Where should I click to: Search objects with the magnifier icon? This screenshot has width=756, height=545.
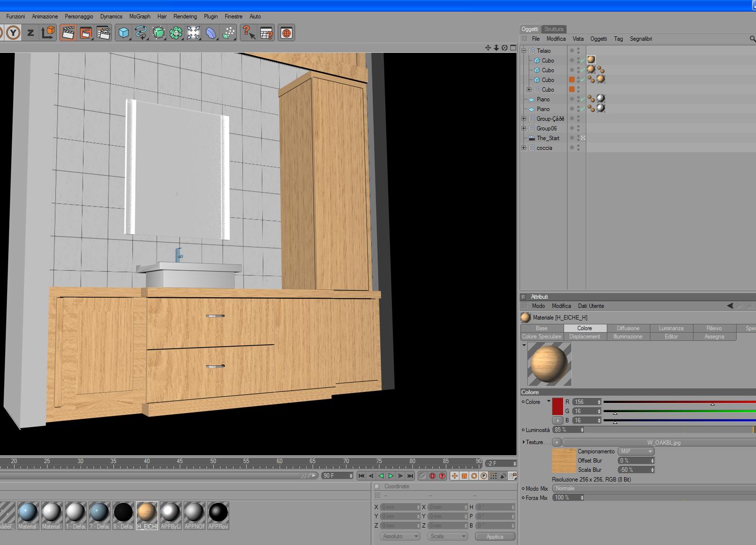click(752, 39)
